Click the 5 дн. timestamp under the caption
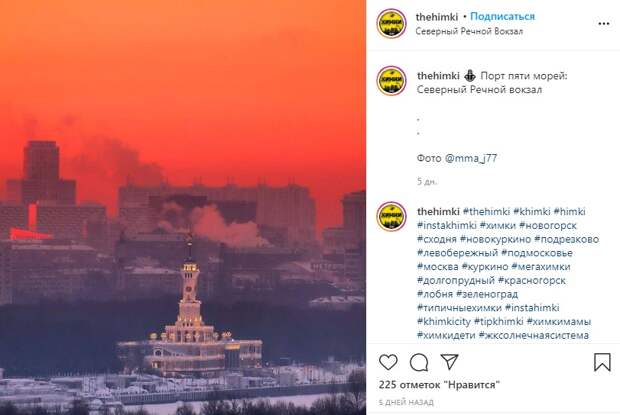This screenshot has height=415, width=620. click(x=427, y=181)
